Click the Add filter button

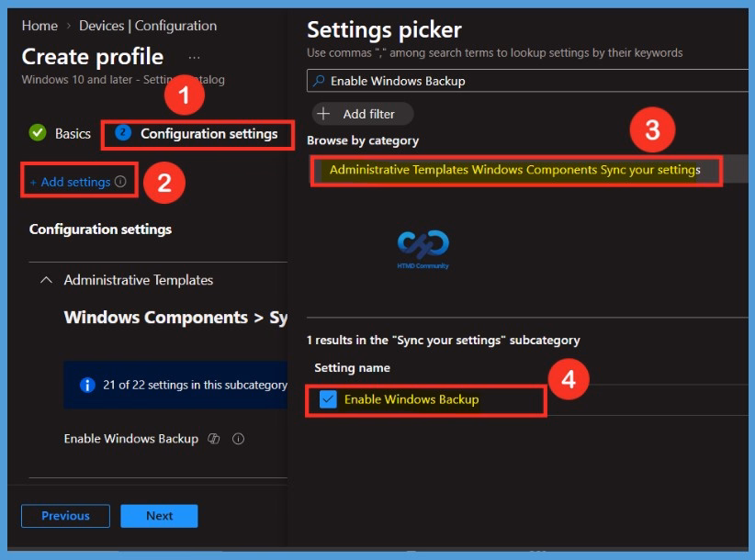(x=363, y=114)
